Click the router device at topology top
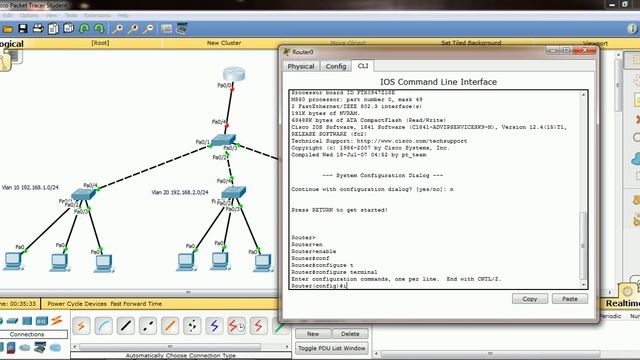 tap(234, 74)
